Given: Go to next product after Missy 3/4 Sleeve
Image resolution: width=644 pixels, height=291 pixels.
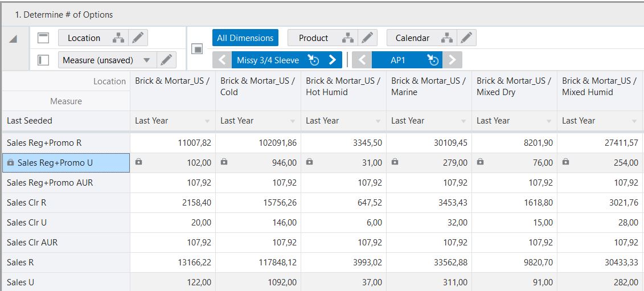Looking at the screenshot, I should (x=333, y=60).
